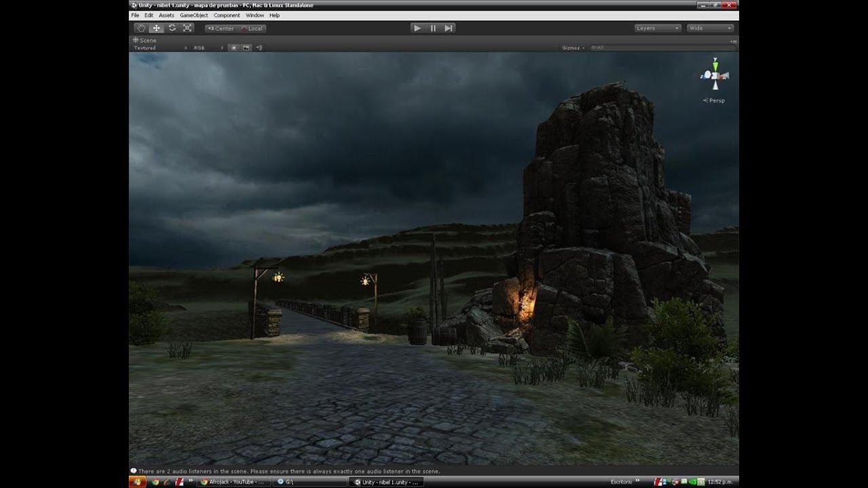Select the right lamp light gizmo in scene
This screenshot has height=488, width=868.
366,280
